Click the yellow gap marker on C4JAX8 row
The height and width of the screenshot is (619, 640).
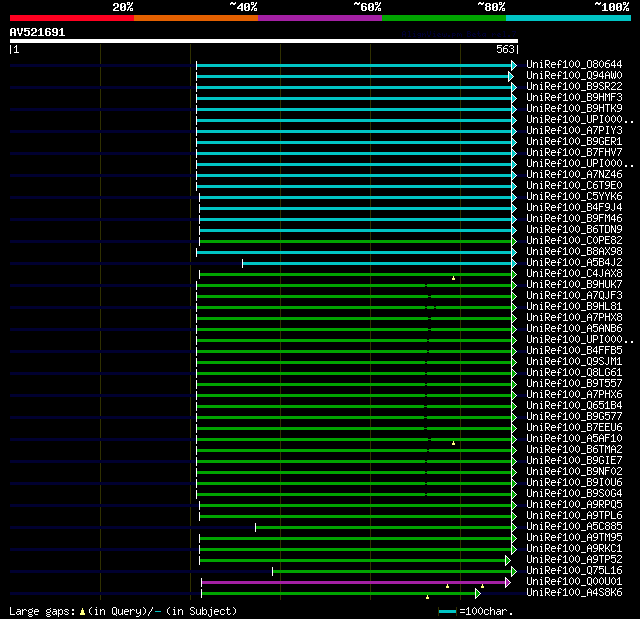pos(453,278)
